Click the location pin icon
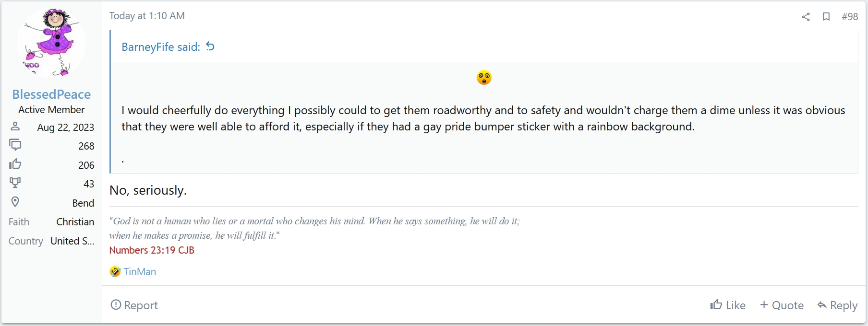This screenshot has height=326, width=868. (15, 202)
